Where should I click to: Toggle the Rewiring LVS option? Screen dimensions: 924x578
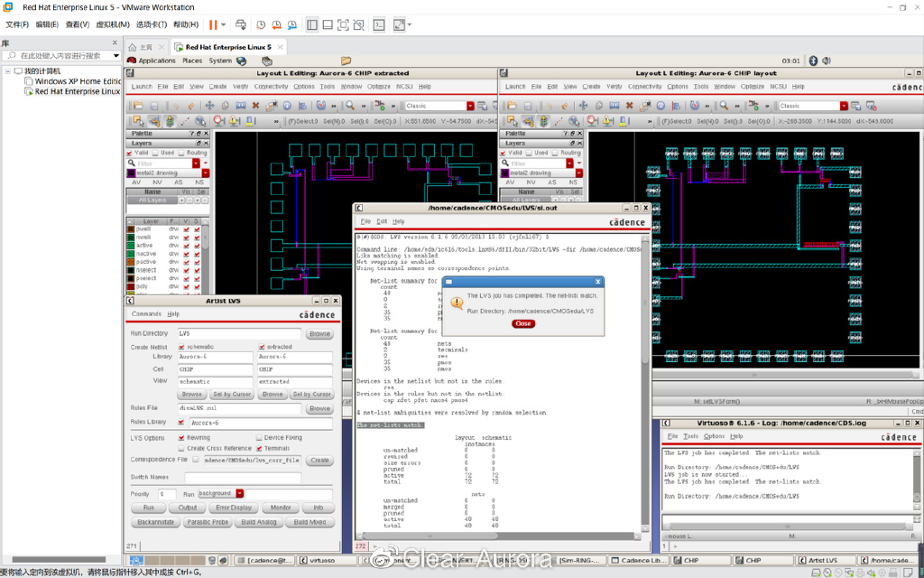pyautogui.click(x=181, y=438)
